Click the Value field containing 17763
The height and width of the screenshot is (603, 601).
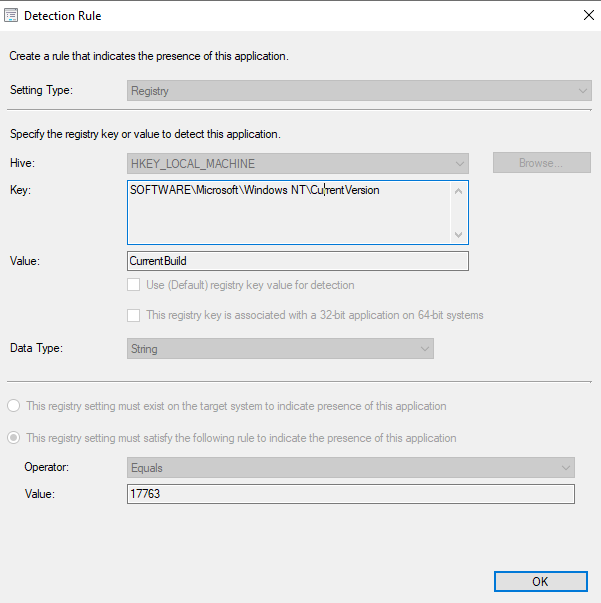(x=351, y=494)
